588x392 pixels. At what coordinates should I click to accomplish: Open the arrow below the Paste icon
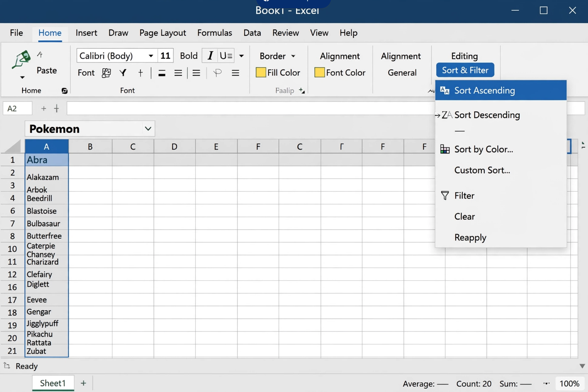(22, 77)
